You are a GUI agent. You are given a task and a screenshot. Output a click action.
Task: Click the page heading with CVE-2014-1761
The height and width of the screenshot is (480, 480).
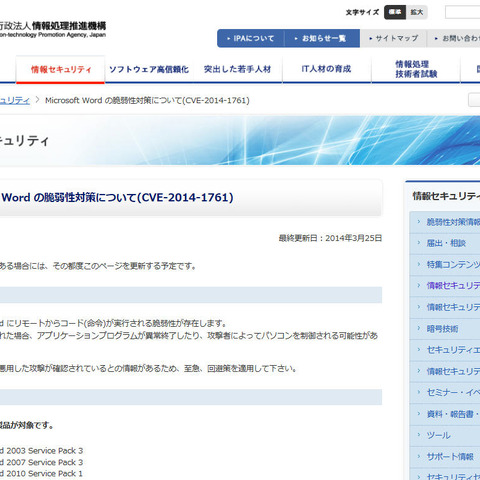pos(117,197)
